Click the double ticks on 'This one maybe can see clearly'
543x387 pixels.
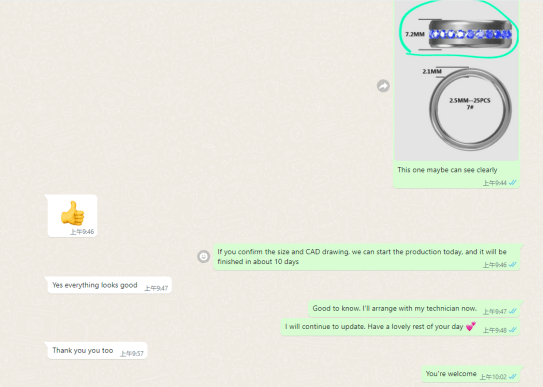(x=513, y=182)
